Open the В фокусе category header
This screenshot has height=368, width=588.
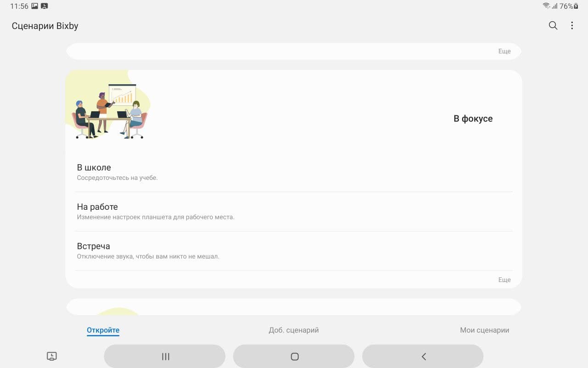473,119
